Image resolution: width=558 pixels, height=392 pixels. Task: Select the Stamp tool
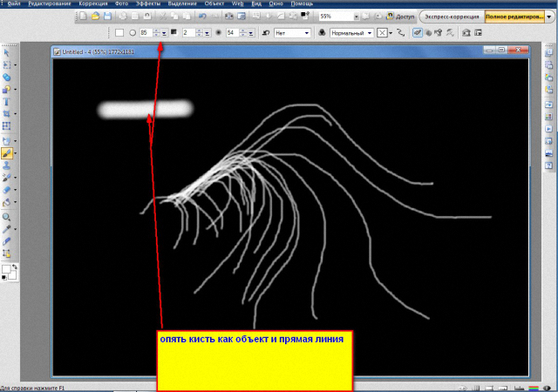click(x=6, y=166)
